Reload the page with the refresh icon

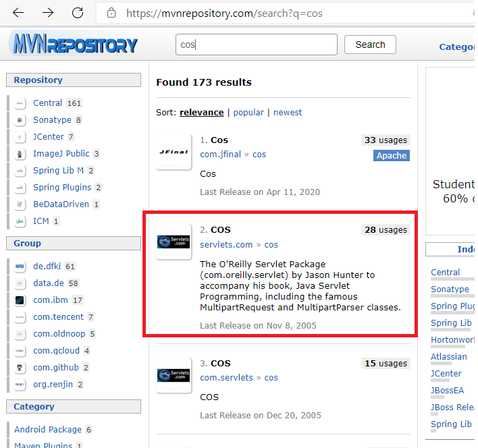[x=78, y=13]
